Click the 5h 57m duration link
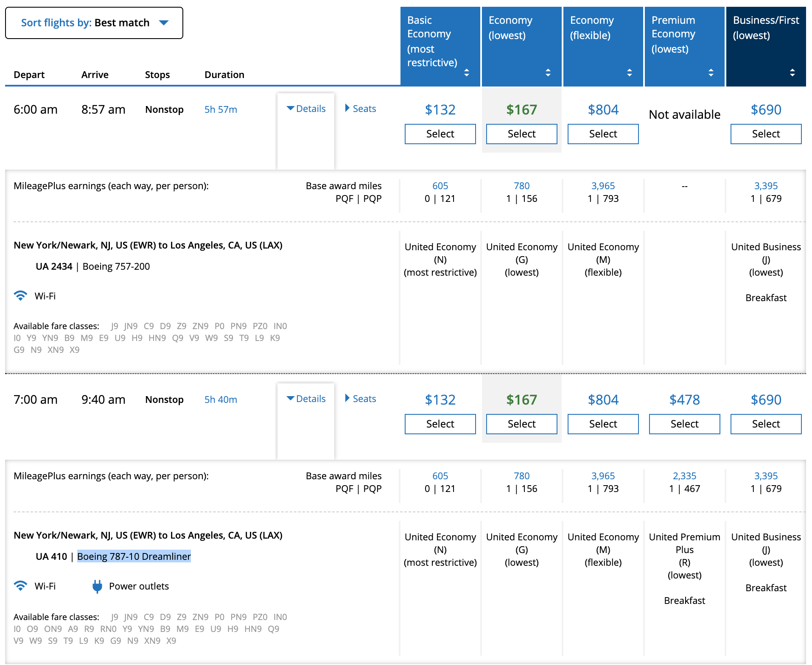 pos(221,109)
